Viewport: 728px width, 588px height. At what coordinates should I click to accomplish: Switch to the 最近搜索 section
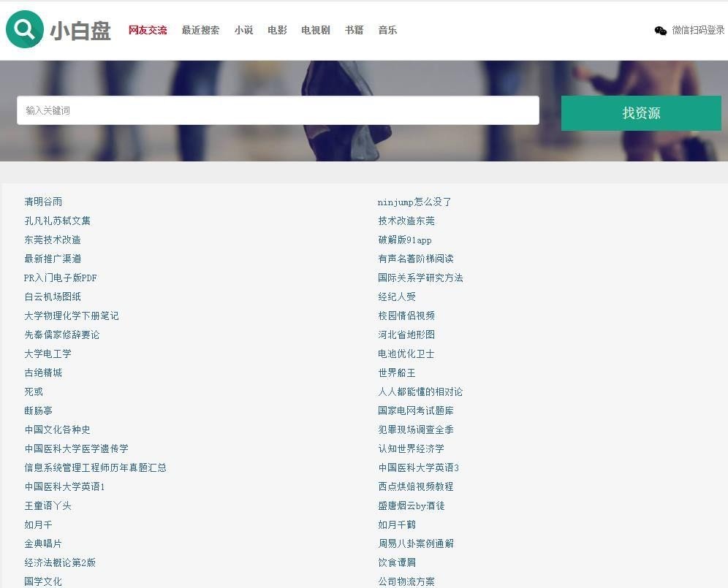coord(200,30)
